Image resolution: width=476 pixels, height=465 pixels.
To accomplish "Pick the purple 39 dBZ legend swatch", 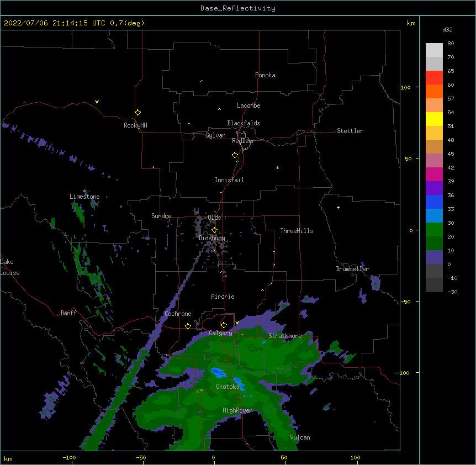I will coord(434,188).
